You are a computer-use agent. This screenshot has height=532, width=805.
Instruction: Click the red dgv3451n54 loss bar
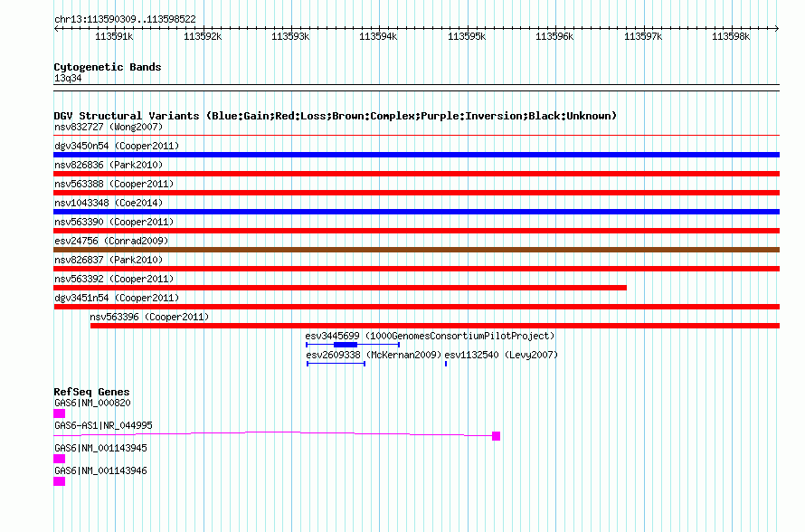(416, 307)
